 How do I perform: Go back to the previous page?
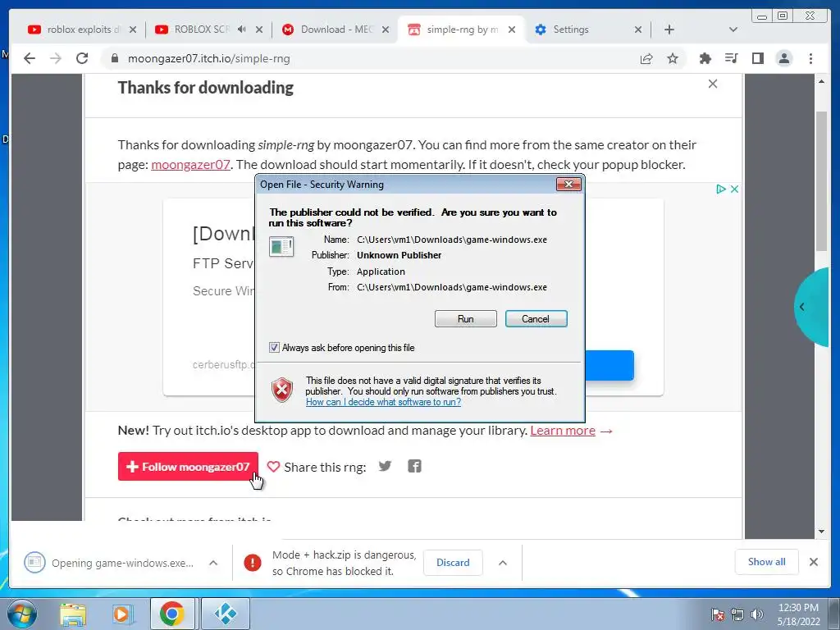(x=30, y=58)
